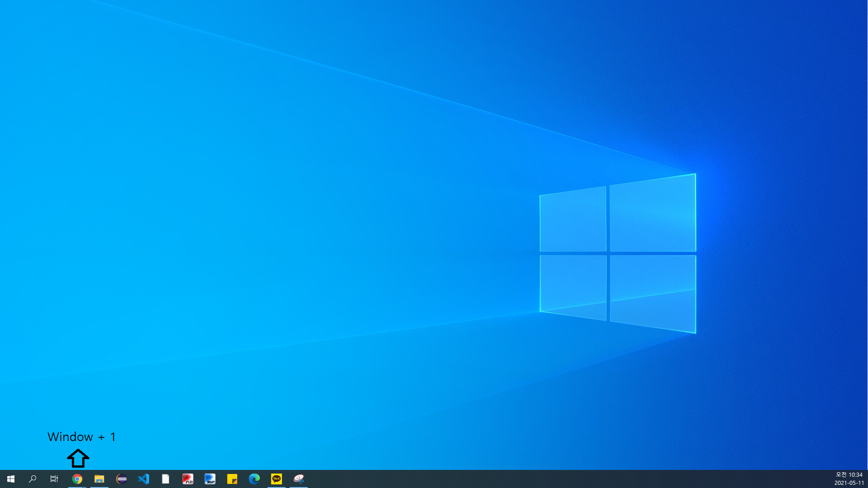Launch Google Chrome from the taskbar

pyautogui.click(x=77, y=479)
